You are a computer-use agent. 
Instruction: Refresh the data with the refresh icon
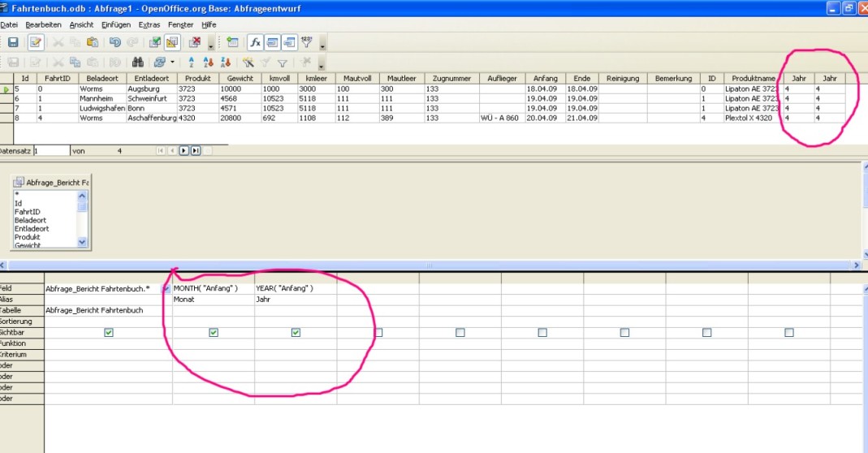point(160,62)
